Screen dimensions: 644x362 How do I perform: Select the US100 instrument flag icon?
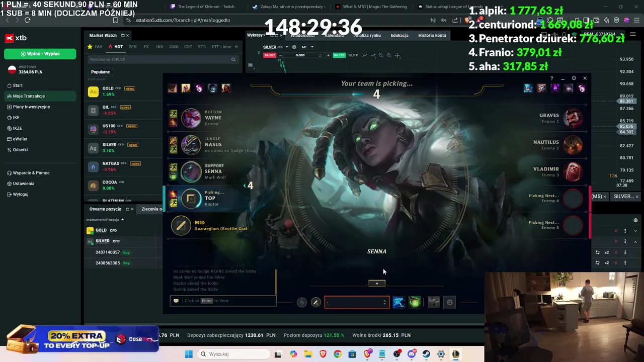tap(93, 129)
